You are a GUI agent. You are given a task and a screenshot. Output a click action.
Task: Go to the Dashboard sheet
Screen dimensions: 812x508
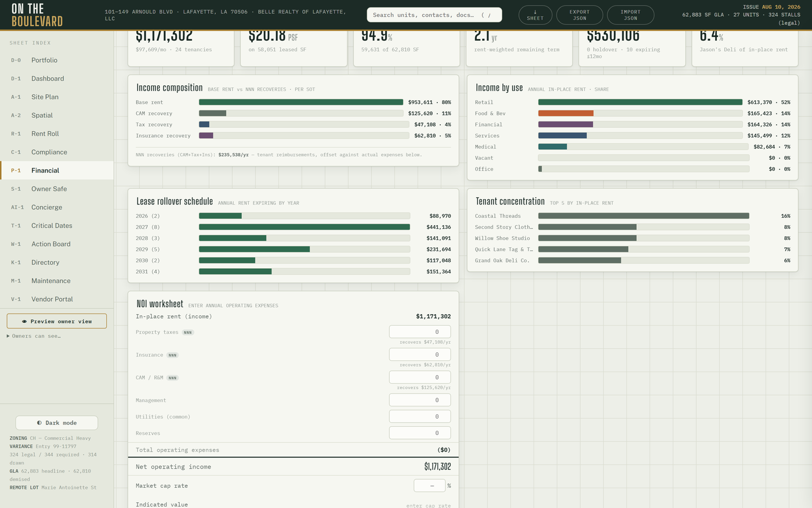pyautogui.click(x=57, y=78)
